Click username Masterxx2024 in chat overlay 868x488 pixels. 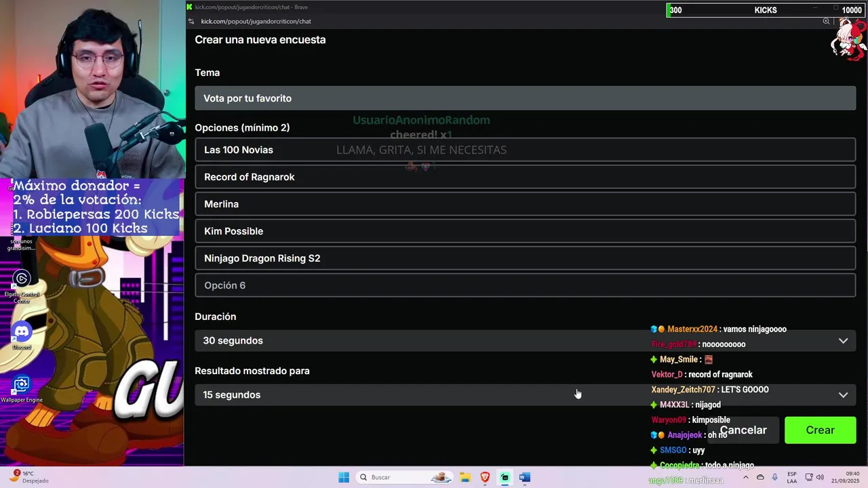692,329
